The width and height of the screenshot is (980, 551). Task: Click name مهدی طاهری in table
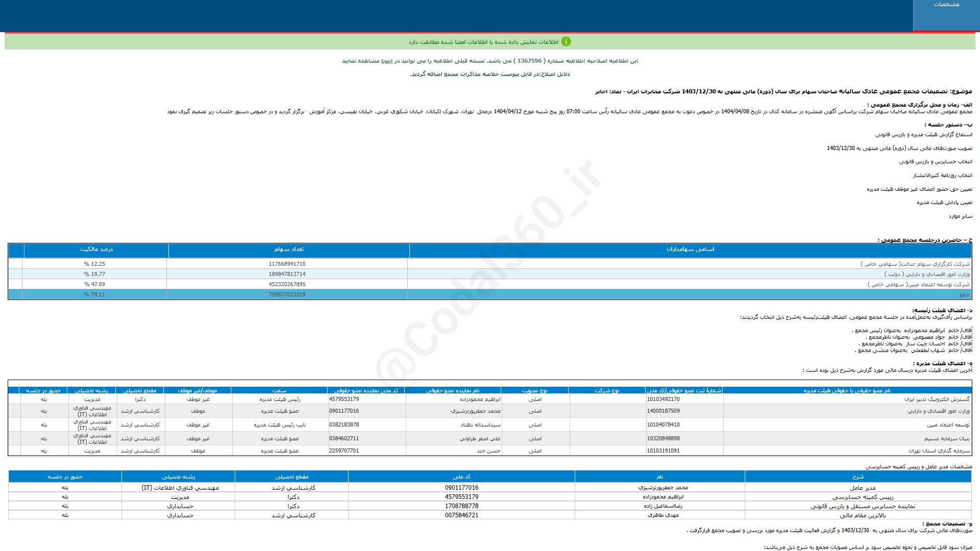pos(663,515)
